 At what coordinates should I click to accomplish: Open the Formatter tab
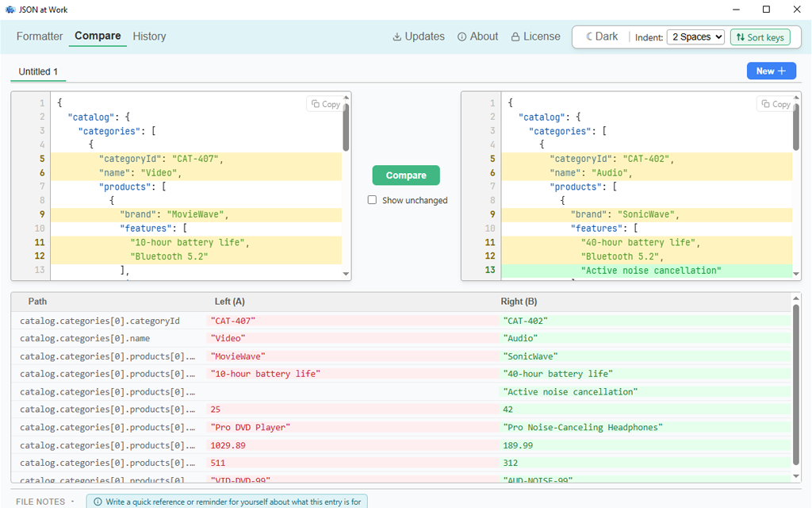tap(40, 37)
